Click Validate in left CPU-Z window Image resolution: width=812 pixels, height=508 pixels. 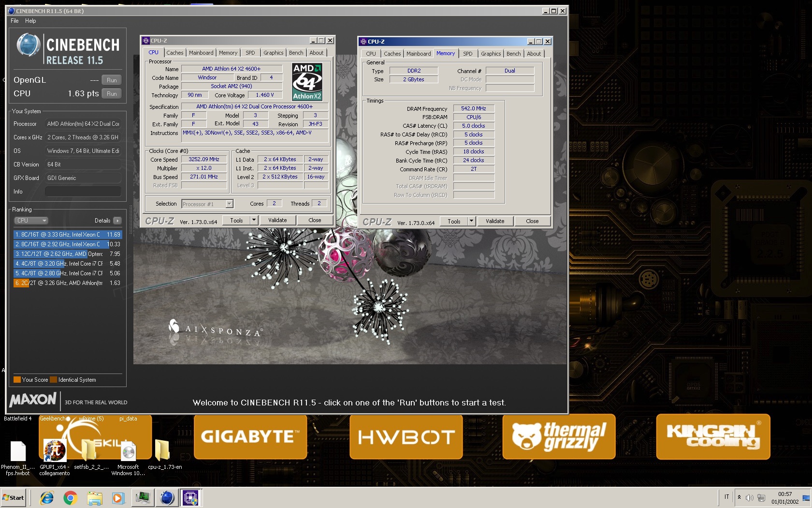pyautogui.click(x=277, y=220)
